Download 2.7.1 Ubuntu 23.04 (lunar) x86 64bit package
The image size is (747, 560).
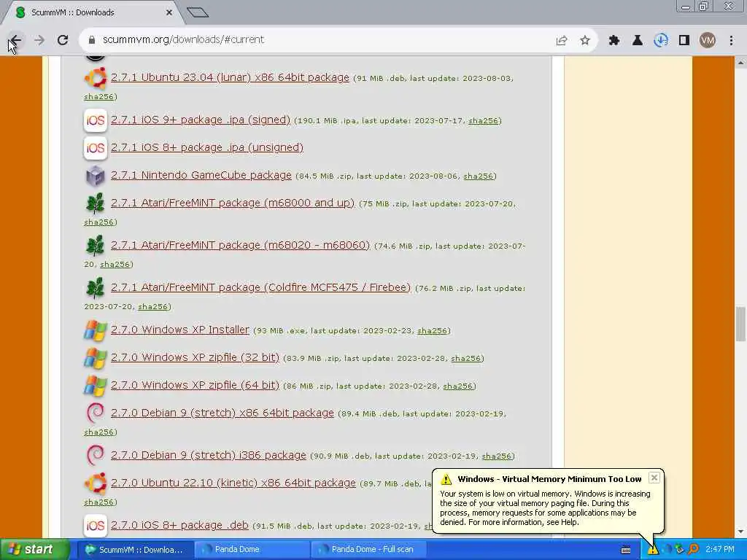[230, 77]
